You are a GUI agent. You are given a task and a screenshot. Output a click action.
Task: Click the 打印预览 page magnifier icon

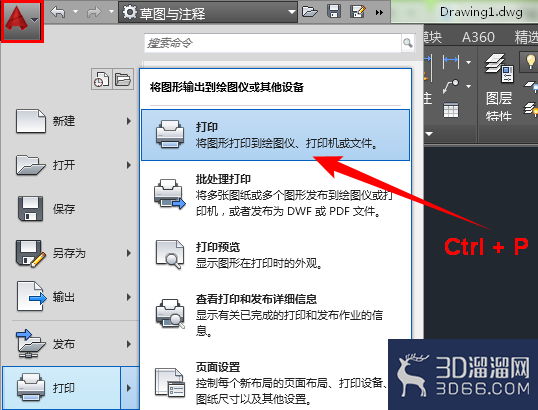pyautogui.click(x=169, y=254)
